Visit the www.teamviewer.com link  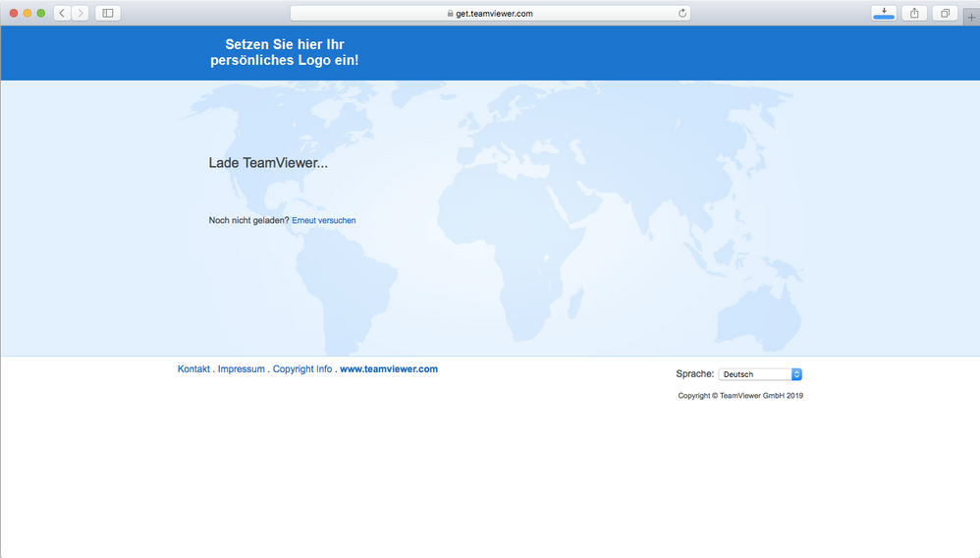click(389, 369)
